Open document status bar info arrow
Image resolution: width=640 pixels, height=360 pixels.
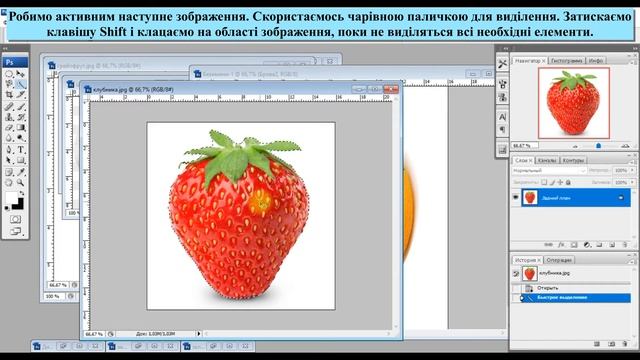pyautogui.click(x=199, y=333)
